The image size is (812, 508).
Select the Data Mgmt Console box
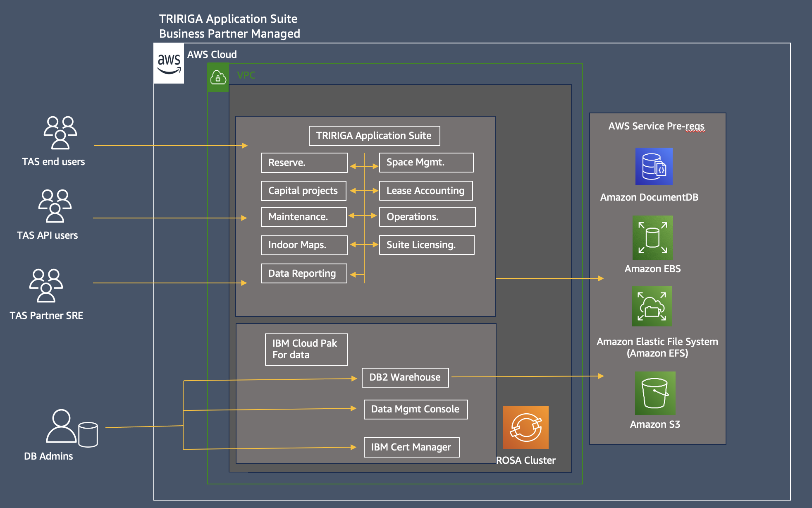pos(415,409)
